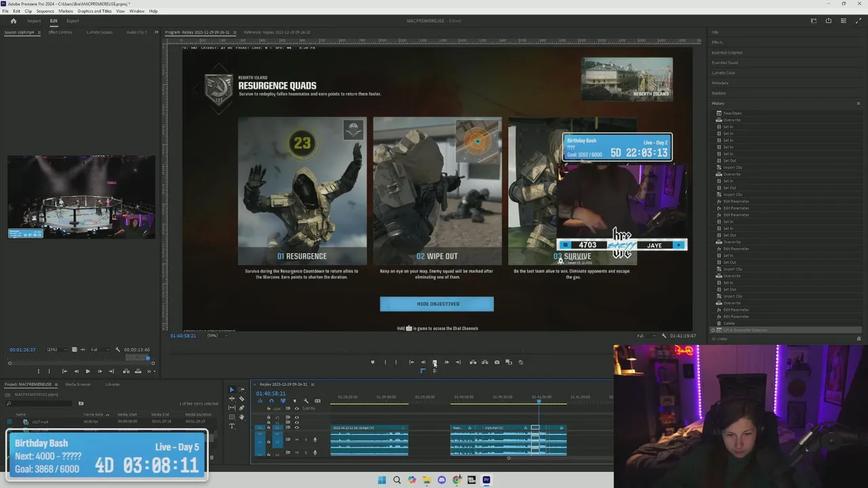Switch to the Export workspace tab
The width and height of the screenshot is (868, 488).
[73, 21]
